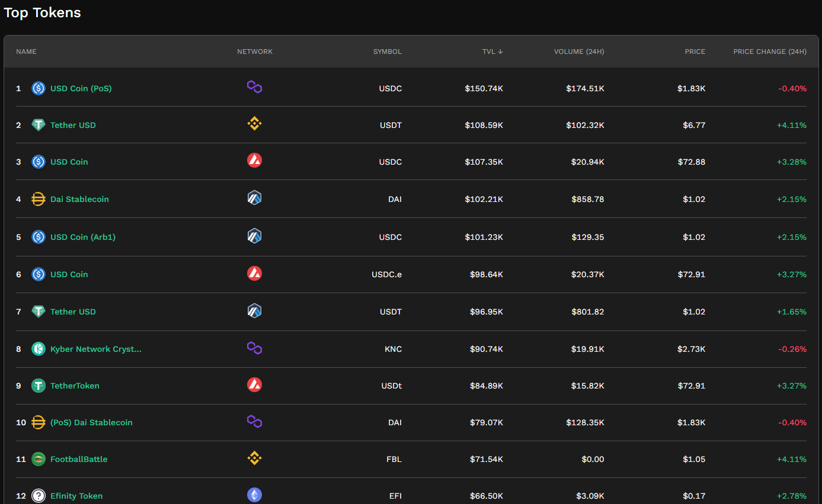The width and height of the screenshot is (822, 504).
Task: Click the Tether icon in row 7
Action: tap(39, 312)
